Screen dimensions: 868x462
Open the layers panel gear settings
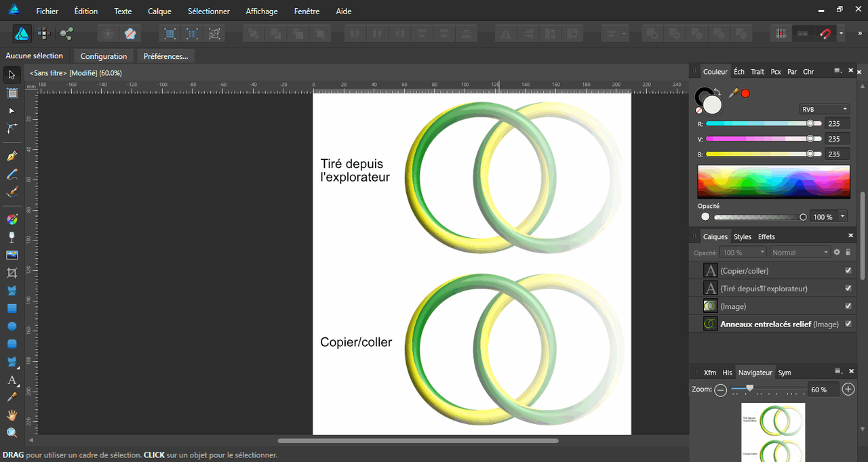837,252
